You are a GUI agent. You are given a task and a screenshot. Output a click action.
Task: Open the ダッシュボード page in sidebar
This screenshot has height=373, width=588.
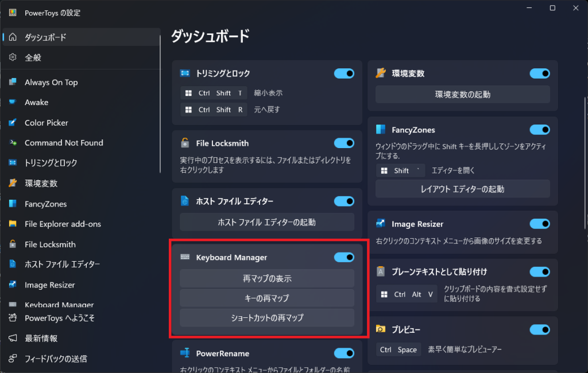(x=82, y=37)
